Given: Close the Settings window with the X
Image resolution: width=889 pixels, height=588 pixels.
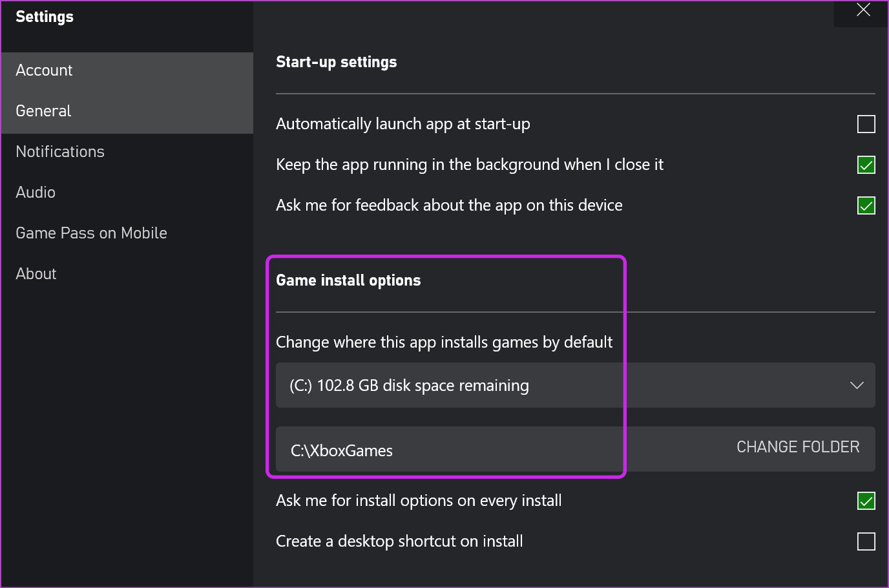Looking at the screenshot, I should 863,10.
